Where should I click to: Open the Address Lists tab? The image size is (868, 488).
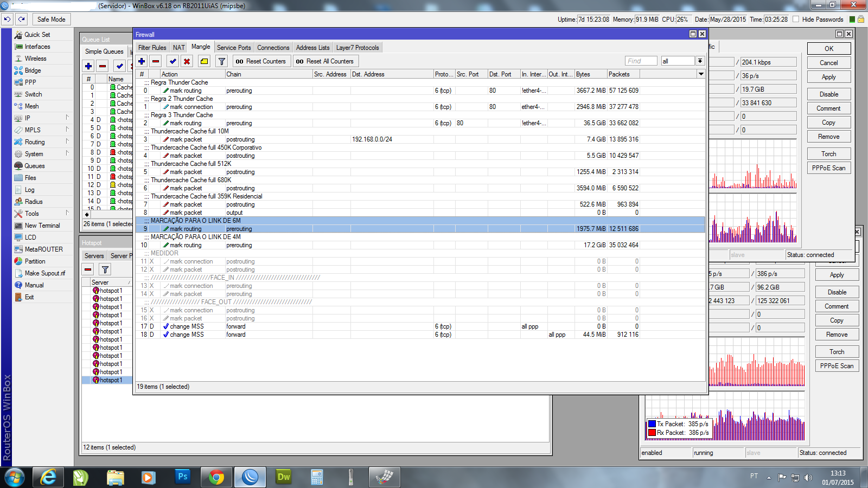(313, 48)
